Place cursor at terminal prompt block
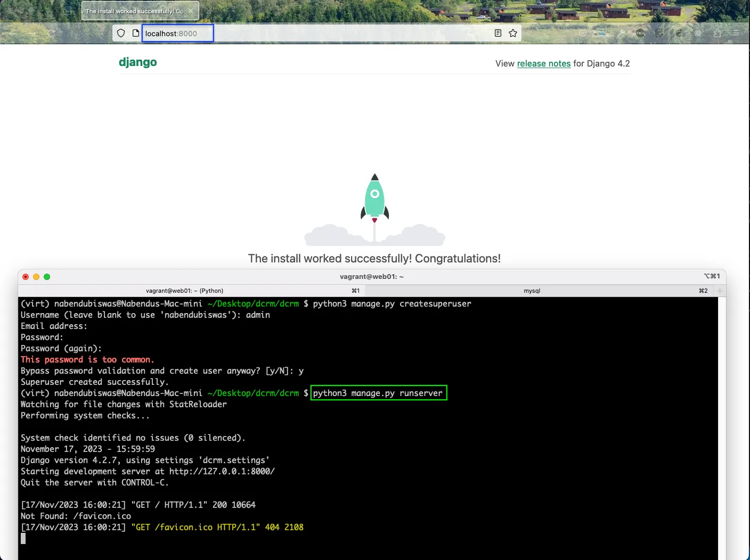Screen dimensions: 750x560 pos(23,539)
